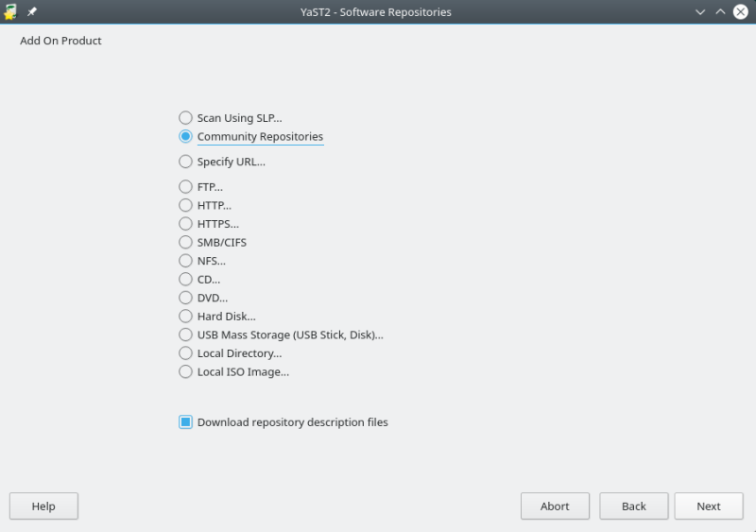This screenshot has height=532, width=756.
Task: Select the SMB/CIFS option
Action: click(185, 242)
